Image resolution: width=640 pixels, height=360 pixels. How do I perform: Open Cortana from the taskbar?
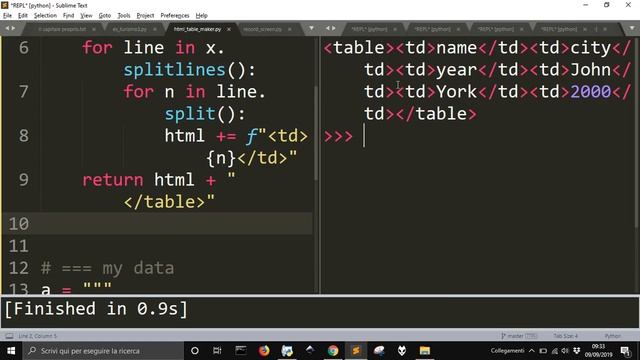tap(195, 351)
